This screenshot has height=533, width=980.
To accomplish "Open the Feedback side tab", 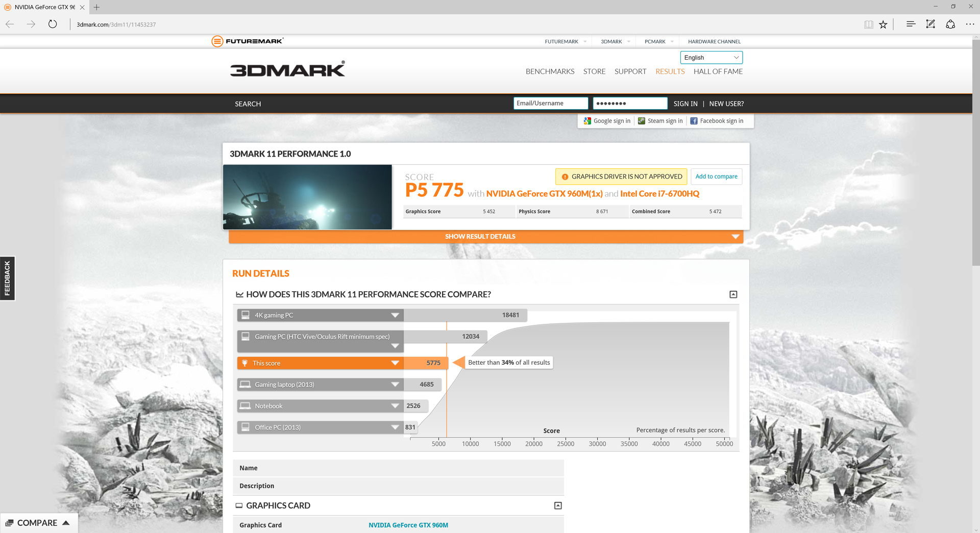I will coord(7,278).
